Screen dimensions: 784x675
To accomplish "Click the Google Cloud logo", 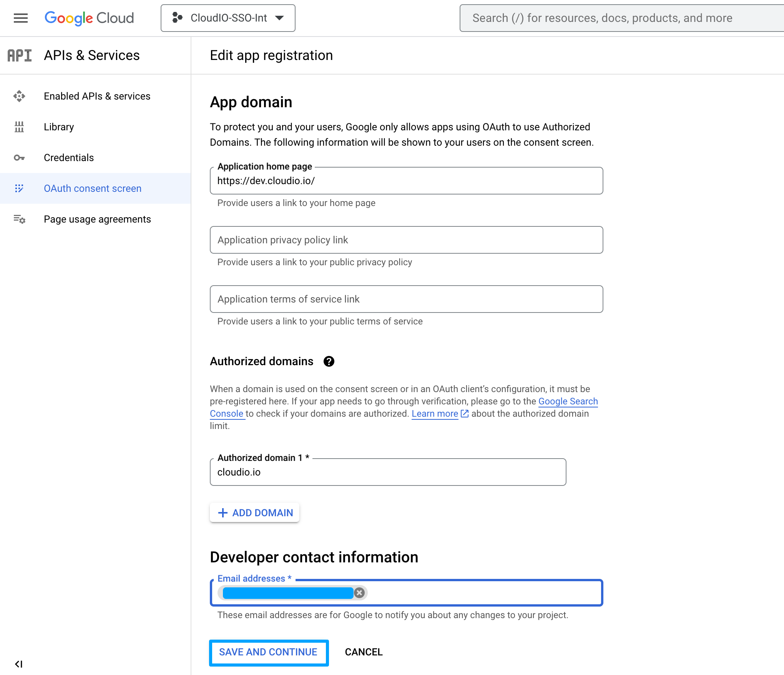I will (x=89, y=18).
